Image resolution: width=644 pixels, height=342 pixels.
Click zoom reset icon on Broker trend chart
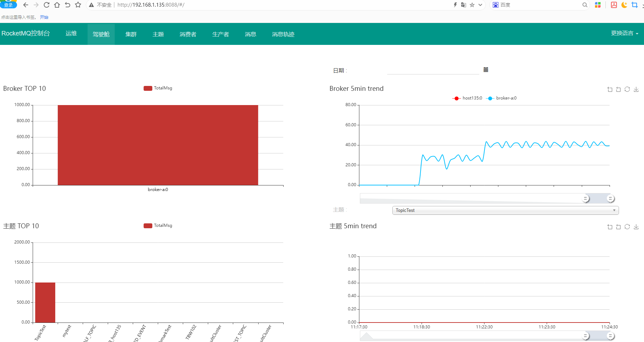pyautogui.click(x=618, y=89)
